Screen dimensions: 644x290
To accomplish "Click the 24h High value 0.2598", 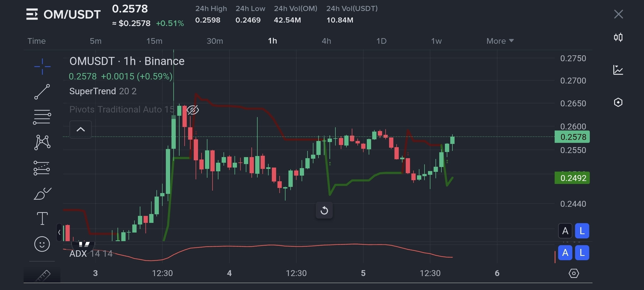I will point(208,20).
